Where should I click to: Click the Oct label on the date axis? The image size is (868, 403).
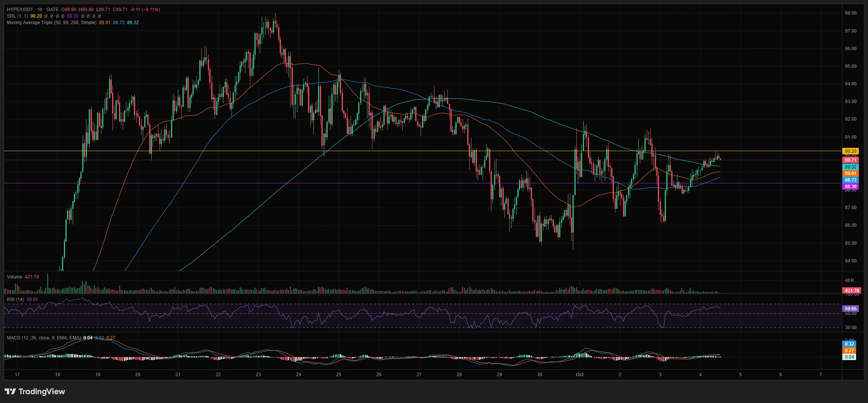coord(579,375)
